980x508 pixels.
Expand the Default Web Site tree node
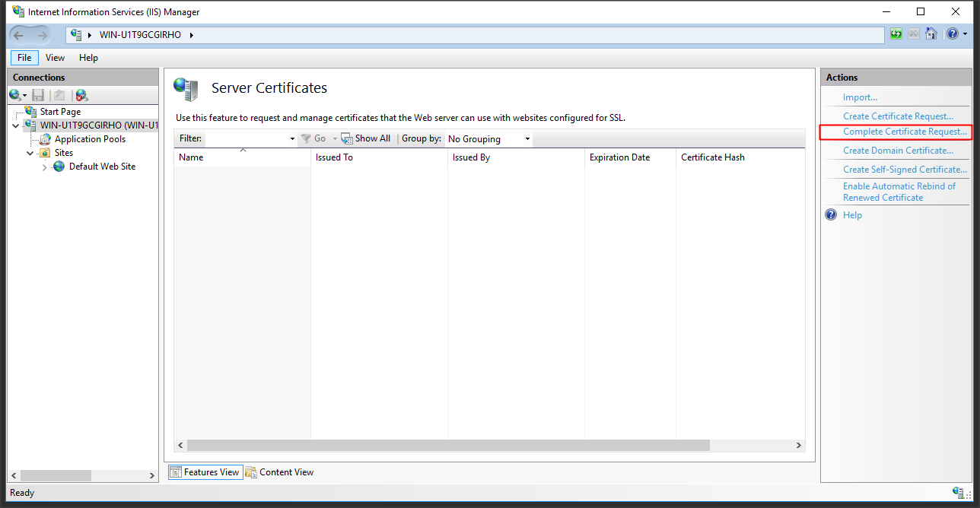click(45, 167)
